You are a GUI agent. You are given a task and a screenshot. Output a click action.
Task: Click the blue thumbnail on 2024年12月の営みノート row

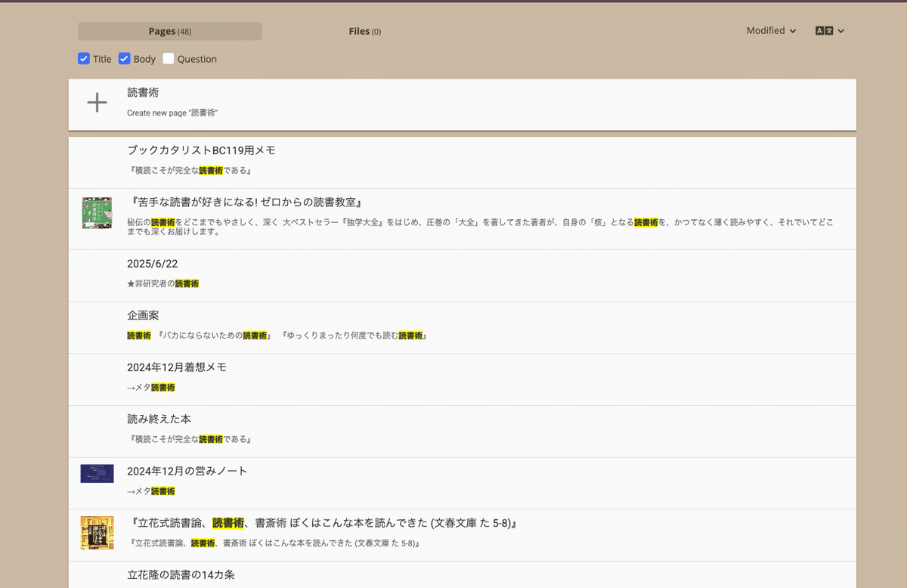click(97, 473)
